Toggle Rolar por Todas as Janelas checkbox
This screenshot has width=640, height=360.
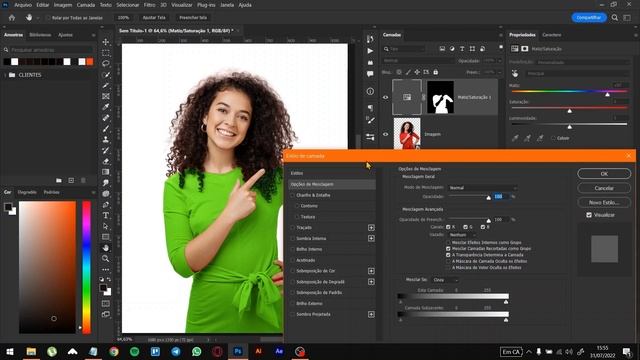point(48,18)
